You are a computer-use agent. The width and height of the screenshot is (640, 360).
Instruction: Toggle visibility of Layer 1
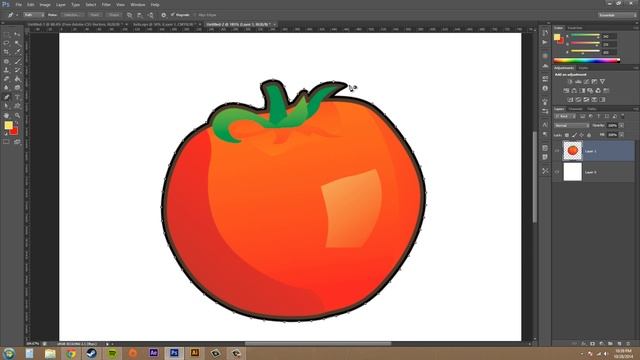point(557,151)
